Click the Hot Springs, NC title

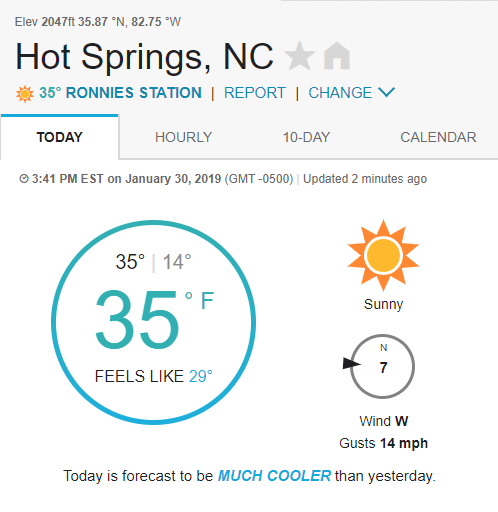(144, 57)
